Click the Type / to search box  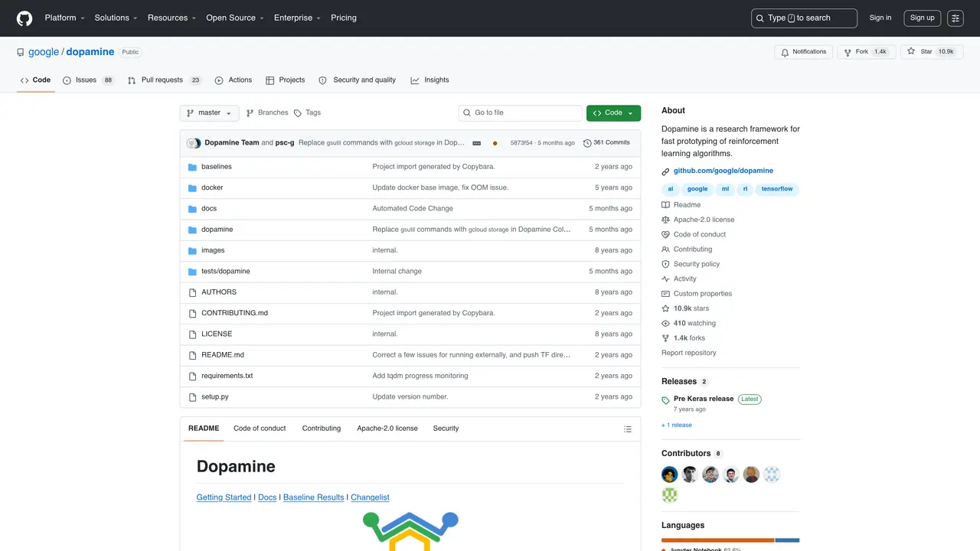(x=804, y=18)
